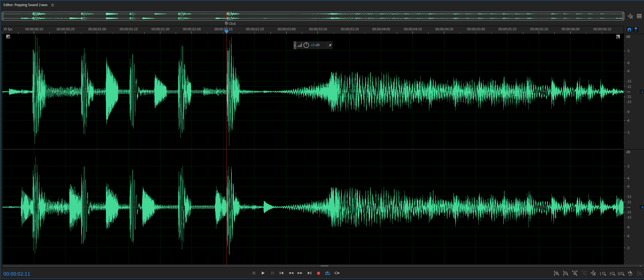Screen dimensions: 644x280
Task: Open the Editor panel menu
Action: coord(53,5)
